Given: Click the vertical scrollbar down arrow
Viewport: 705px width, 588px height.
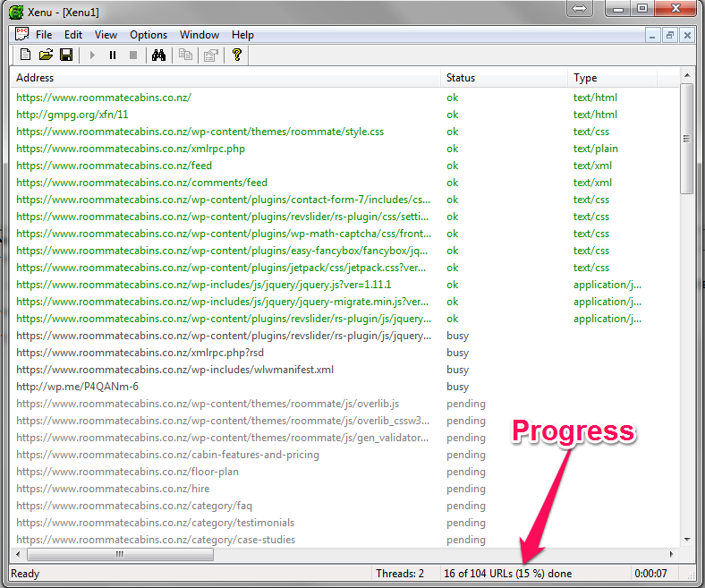Looking at the screenshot, I should coord(686,539).
